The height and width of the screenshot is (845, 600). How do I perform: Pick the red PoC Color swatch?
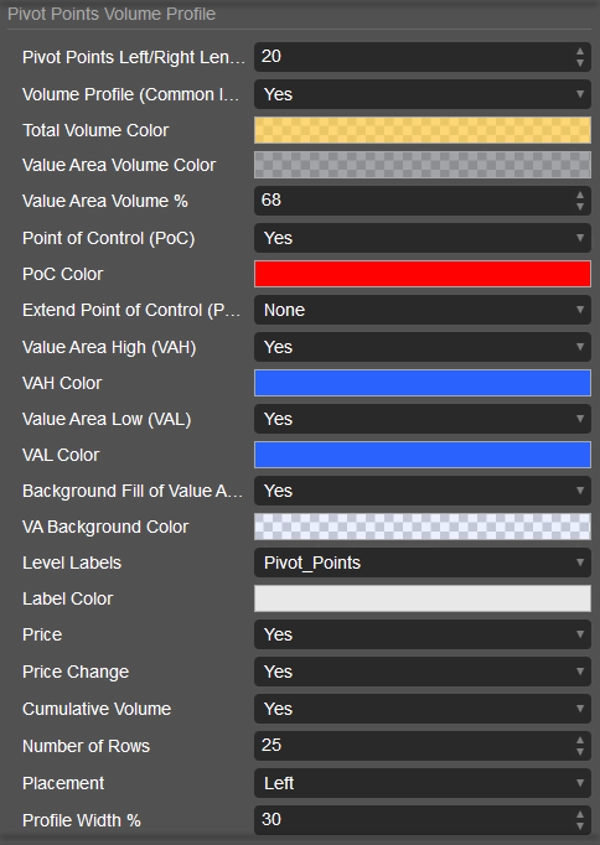[x=422, y=274]
